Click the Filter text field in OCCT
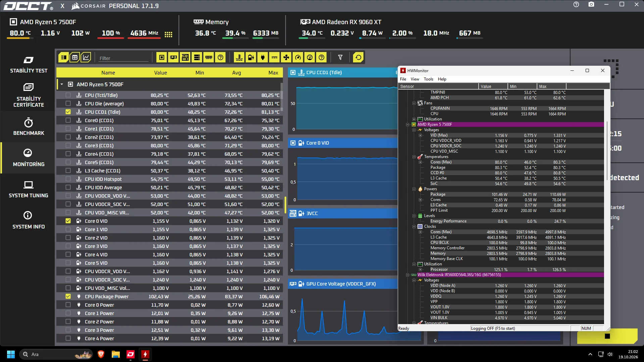The image size is (644, 362). [123, 58]
